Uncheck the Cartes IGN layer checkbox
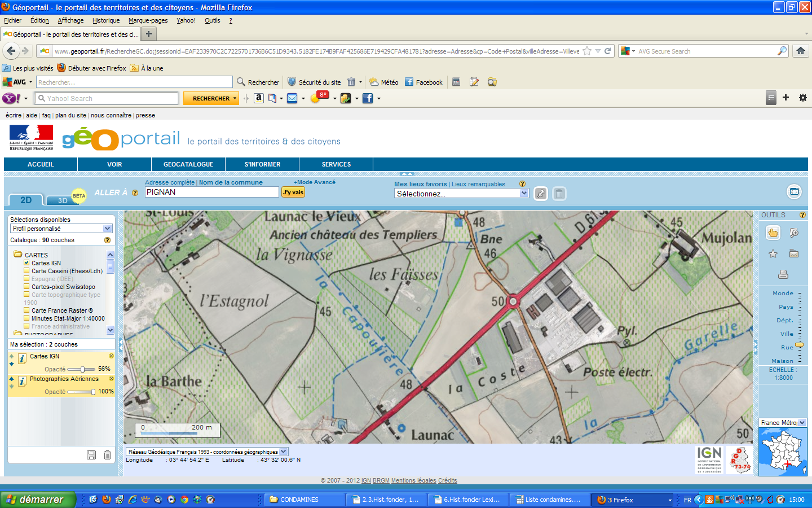This screenshot has height=508, width=812. tap(27, 262)
